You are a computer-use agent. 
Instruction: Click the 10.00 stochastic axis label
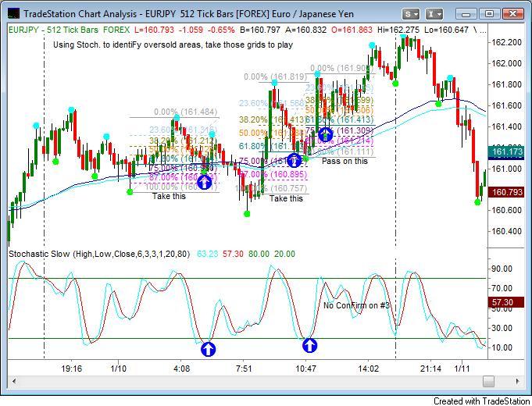(502, 347)
